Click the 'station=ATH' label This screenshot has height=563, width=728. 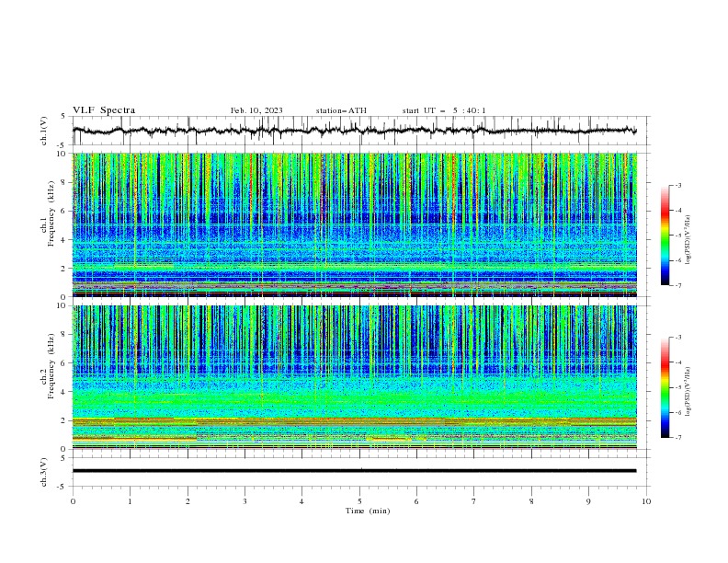pyautogui.click(x=341, y=110)
